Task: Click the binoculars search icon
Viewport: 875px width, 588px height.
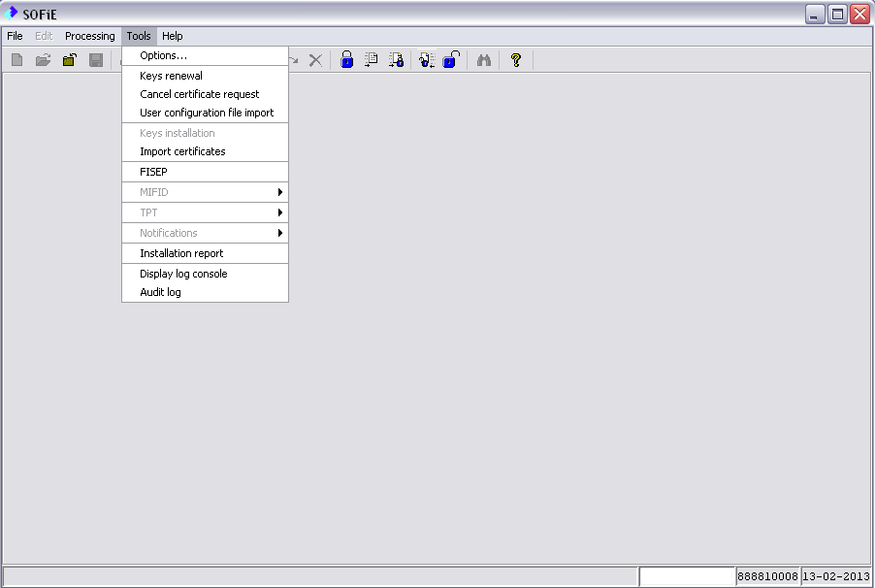Action: coord(484,60)
